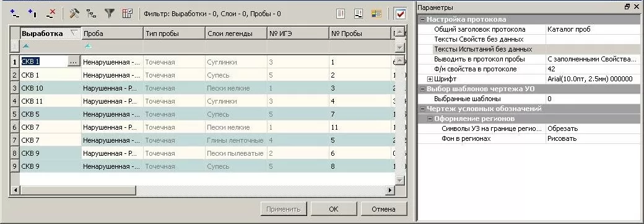Click the Слои легенды column header
The height and width of the screenshot is (224, 644).
pyautogui.click(x=236, y=34)
